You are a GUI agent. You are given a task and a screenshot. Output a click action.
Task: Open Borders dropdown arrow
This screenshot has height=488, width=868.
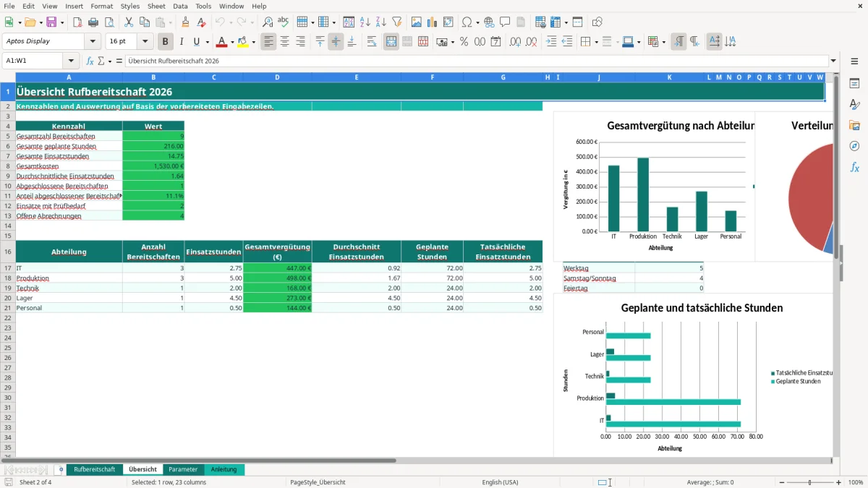[596, 42]
